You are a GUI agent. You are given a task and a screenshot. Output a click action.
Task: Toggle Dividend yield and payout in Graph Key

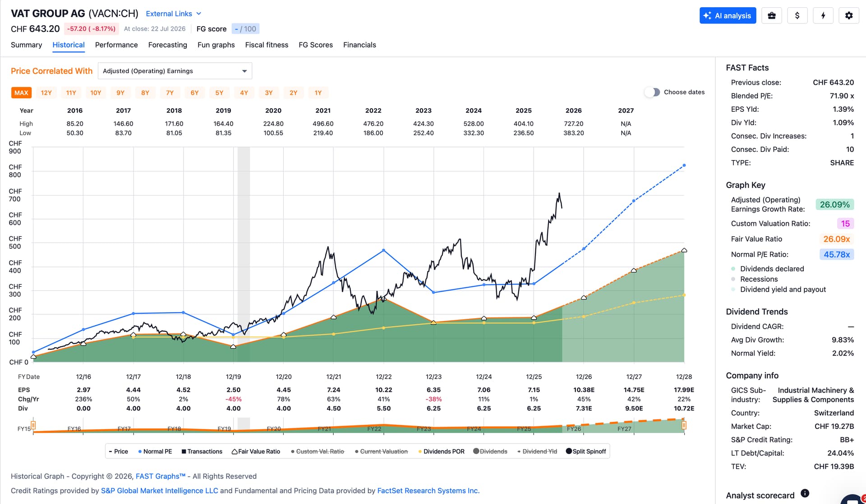(778, 289)
